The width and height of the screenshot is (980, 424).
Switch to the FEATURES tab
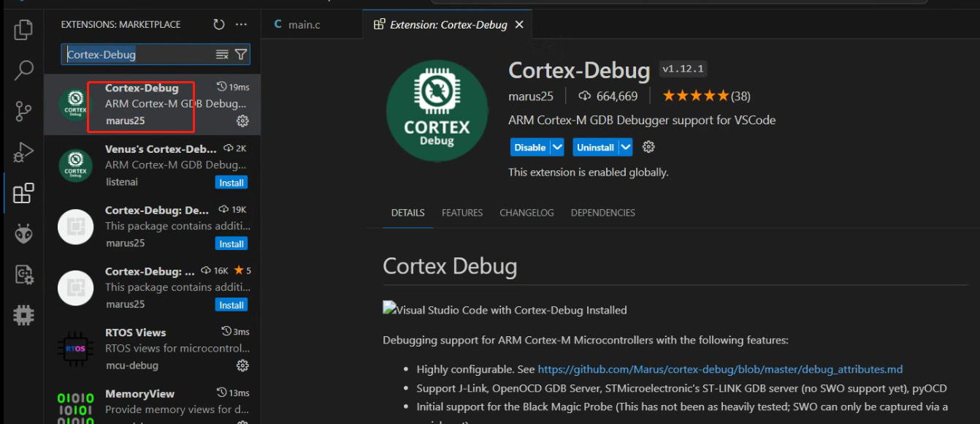tap(462, 213)
